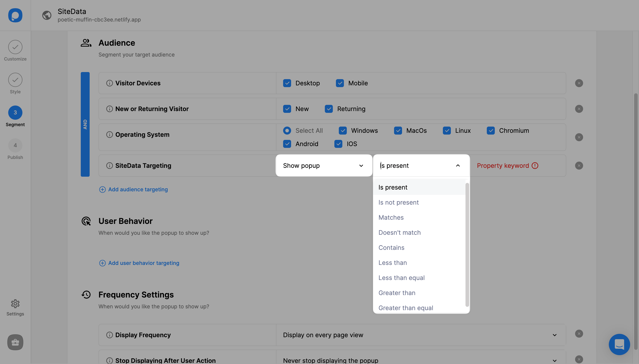Choose the Contains option from list
639x364 pixels.
pos(391,247)
